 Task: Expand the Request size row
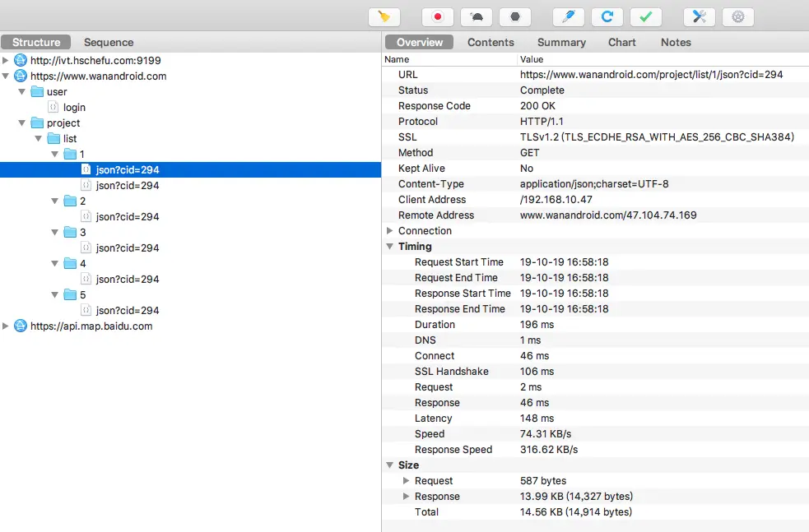coord(406,480)
